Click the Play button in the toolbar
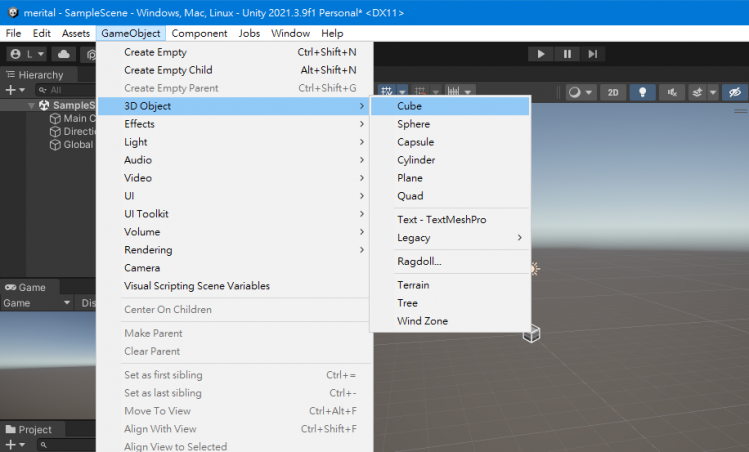 click(541, 54)
